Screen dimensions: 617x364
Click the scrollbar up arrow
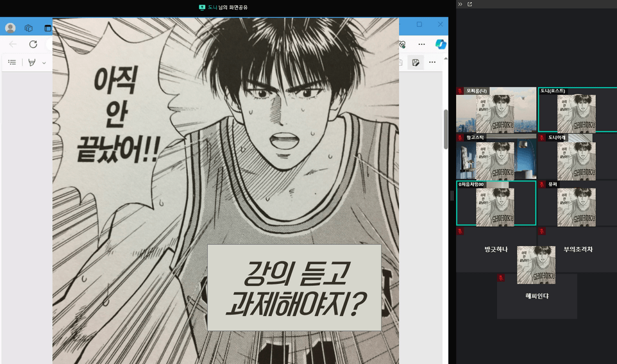(446, 58)
